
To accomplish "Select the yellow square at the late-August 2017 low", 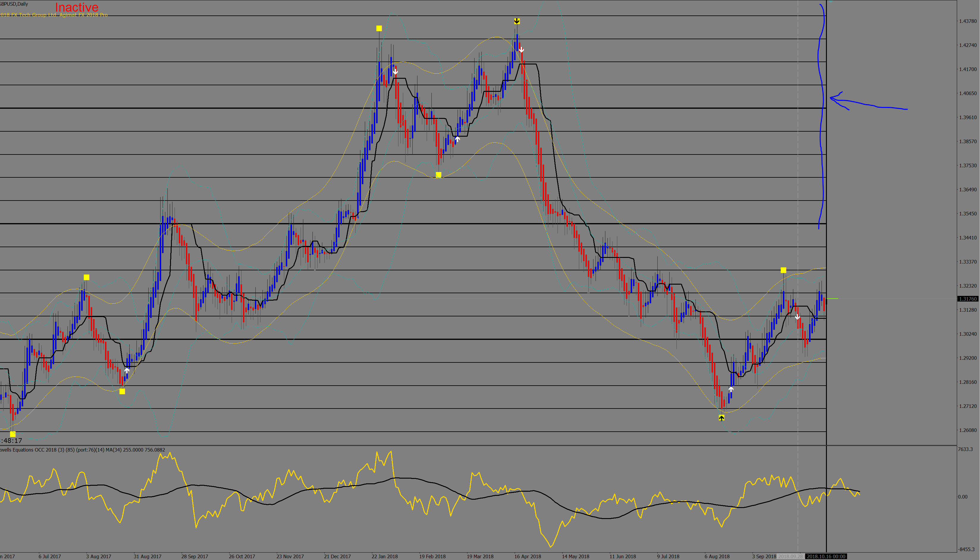I will click(x=122, y=392).
